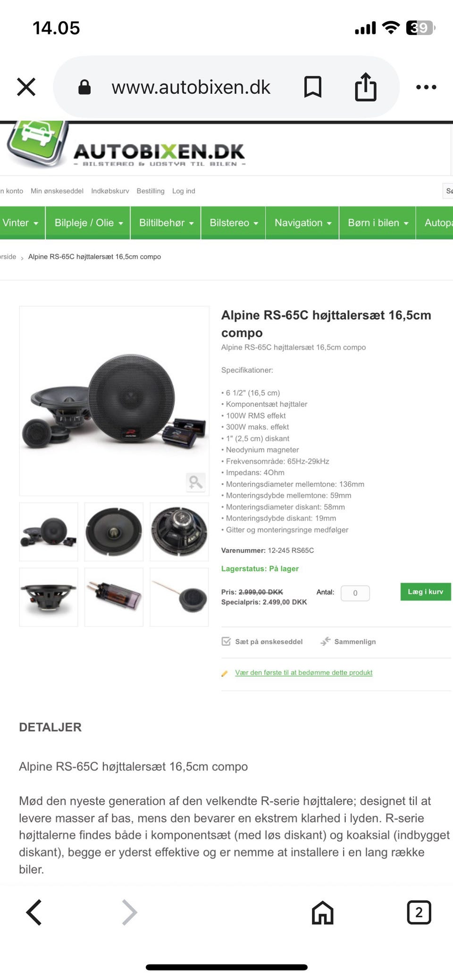The height and width of the screenshot is (980, 453).
Task: Open the Log ind link
Action: coord(184,191)
